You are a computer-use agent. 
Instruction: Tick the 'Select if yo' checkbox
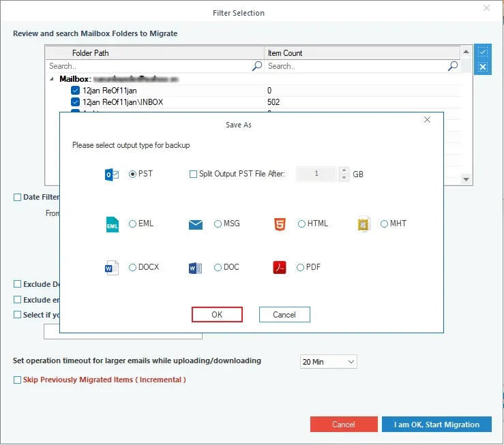[x=17, y=315]
